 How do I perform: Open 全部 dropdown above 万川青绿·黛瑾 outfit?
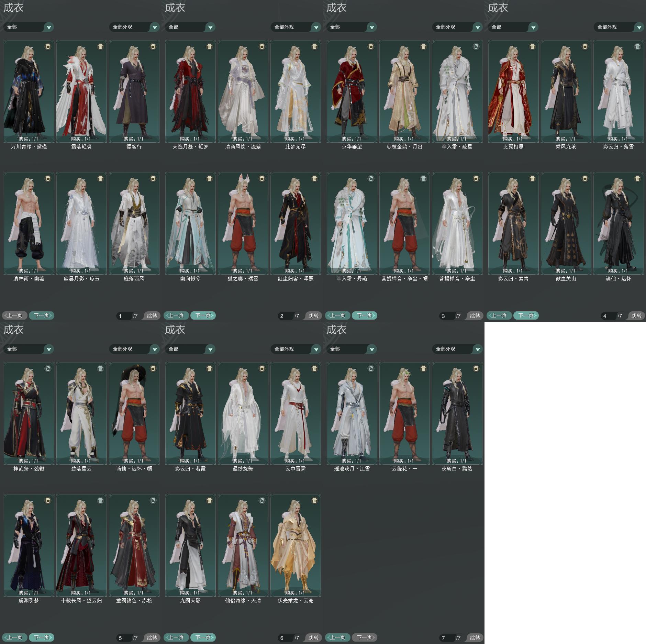[29, 27]
